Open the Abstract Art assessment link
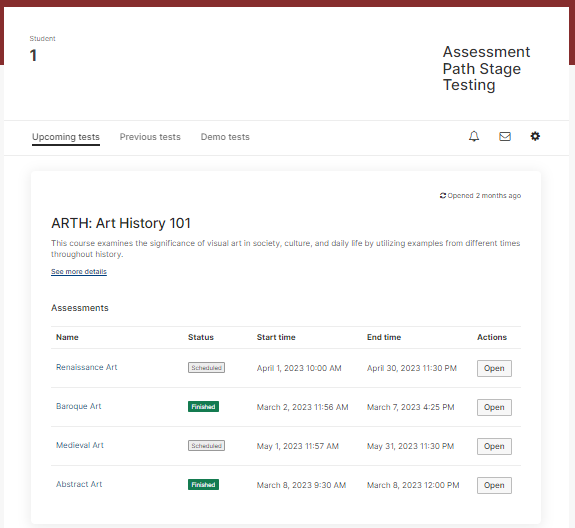The height and width of the screenshot is (528, 575). tap(79, 484)
